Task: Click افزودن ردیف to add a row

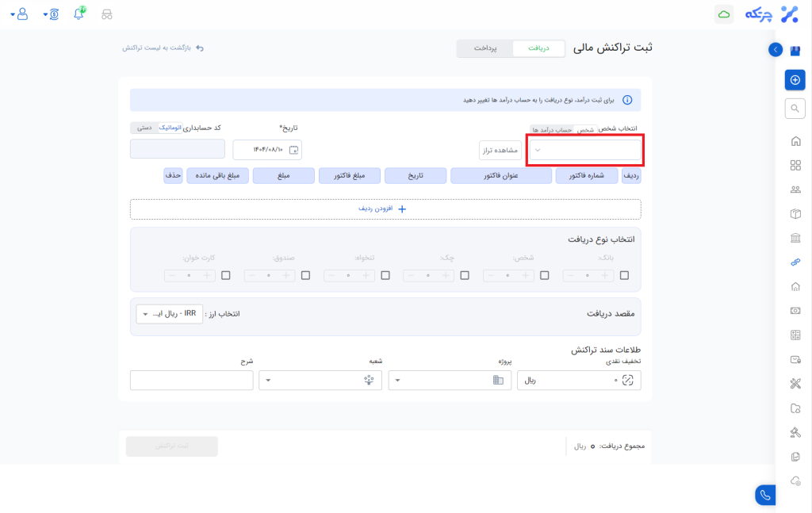Action: coord(385,209)
